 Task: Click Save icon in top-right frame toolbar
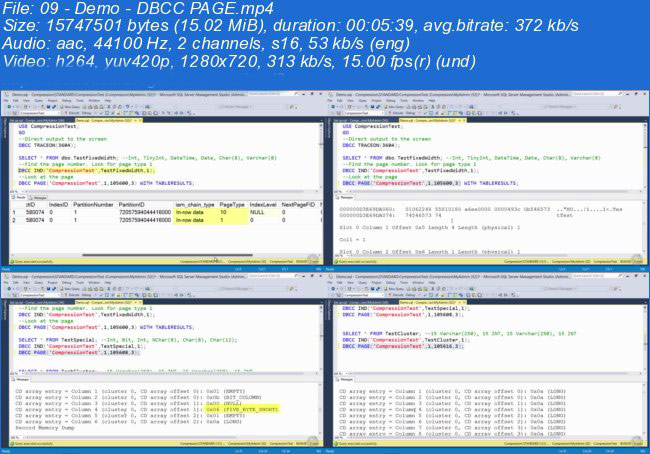click(x=372, y=107)
